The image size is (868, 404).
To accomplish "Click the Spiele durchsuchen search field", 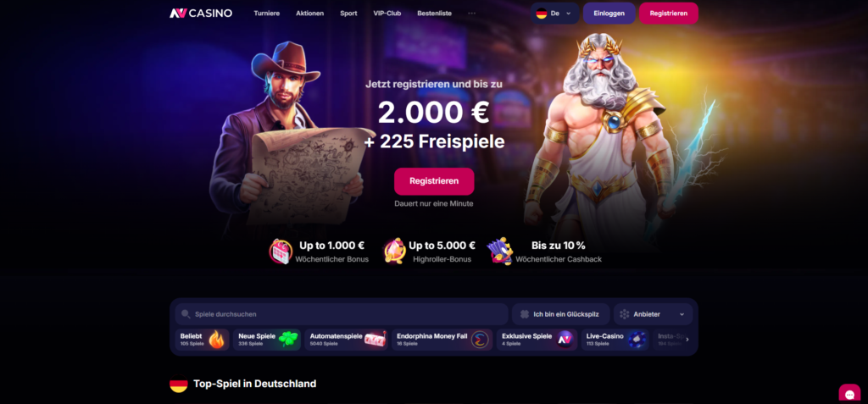I will (342, 313).
